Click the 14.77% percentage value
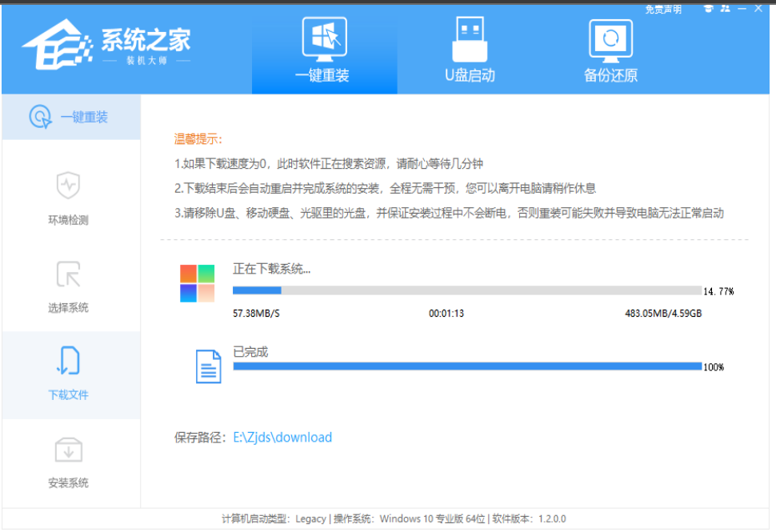 pyautogui.click(x=718, y=291)
